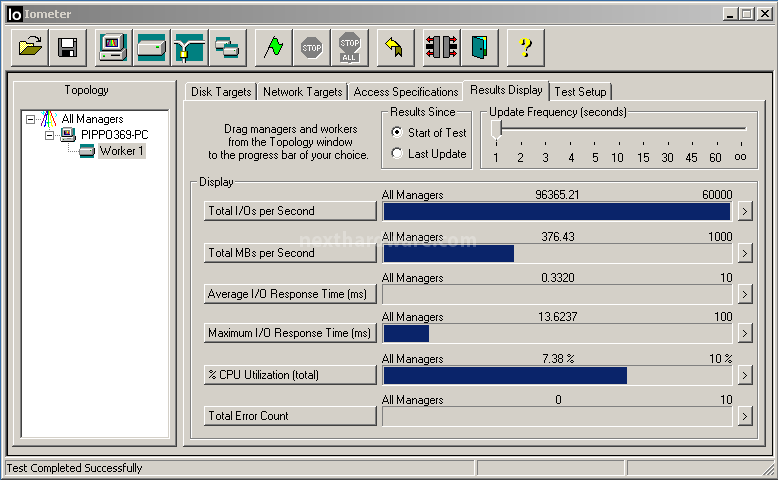Open About Iometer question mark
The image size is (778, 480).
525,48
